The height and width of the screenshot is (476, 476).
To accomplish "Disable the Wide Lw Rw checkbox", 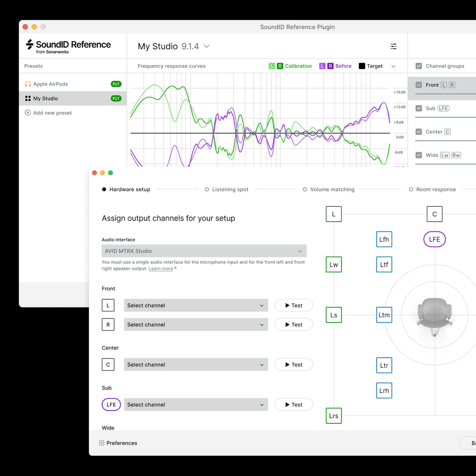I will coord(419,155).
